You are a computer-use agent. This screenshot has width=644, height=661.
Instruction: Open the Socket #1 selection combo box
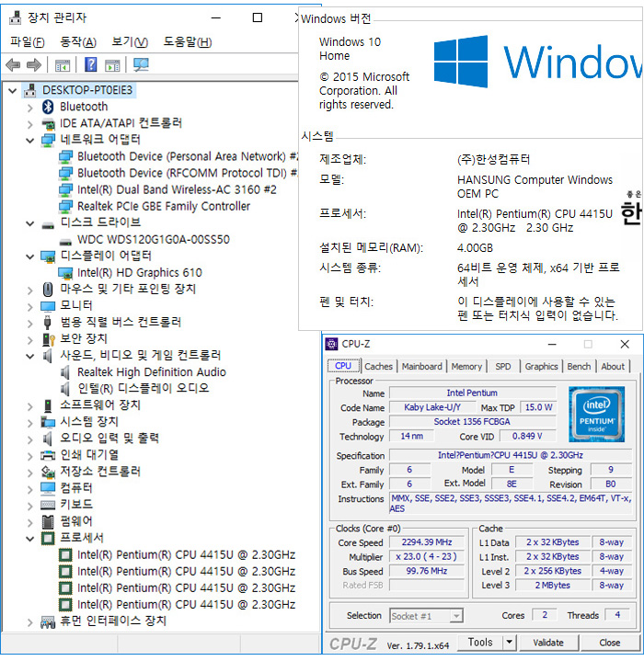(426, 616)
